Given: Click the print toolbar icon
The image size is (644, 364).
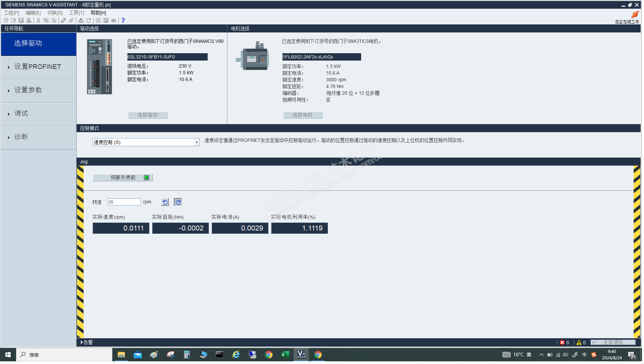Looking at the screenshot, I should coord(29,21).
